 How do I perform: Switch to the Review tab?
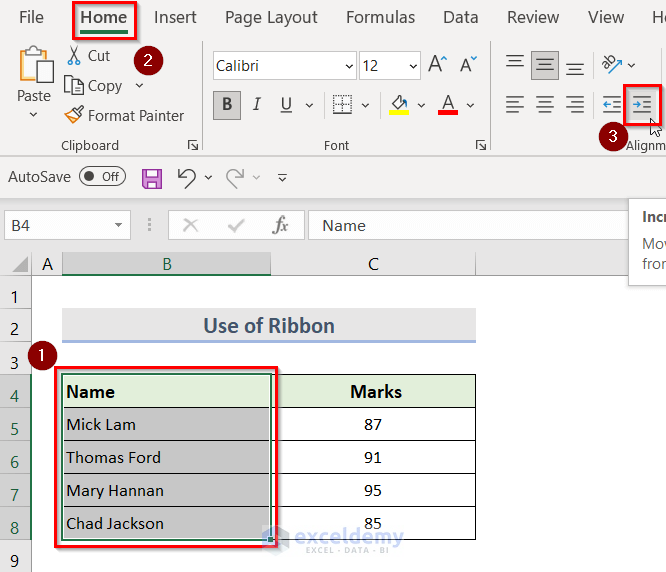(x=533, y=17)
